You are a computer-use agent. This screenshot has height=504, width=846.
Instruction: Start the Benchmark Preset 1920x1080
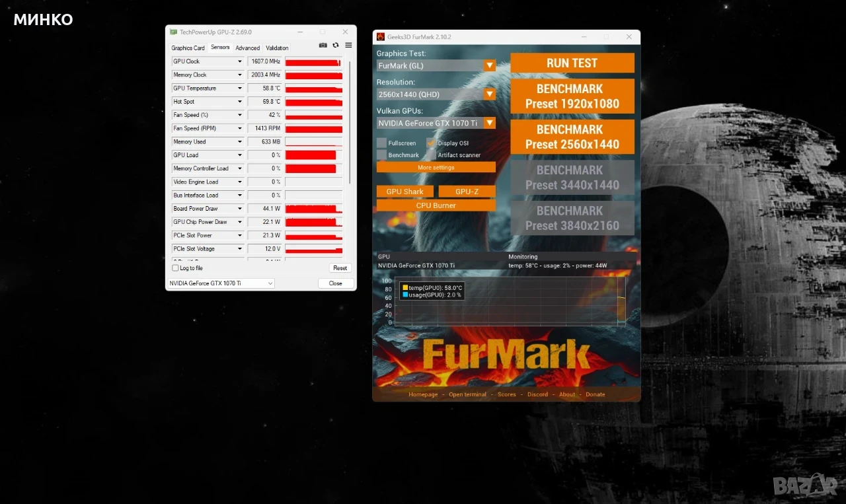point(572,96)
